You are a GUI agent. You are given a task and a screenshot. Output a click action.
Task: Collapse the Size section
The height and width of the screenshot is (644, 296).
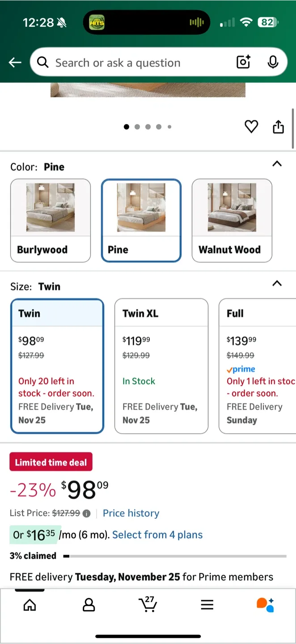point(277,284)
